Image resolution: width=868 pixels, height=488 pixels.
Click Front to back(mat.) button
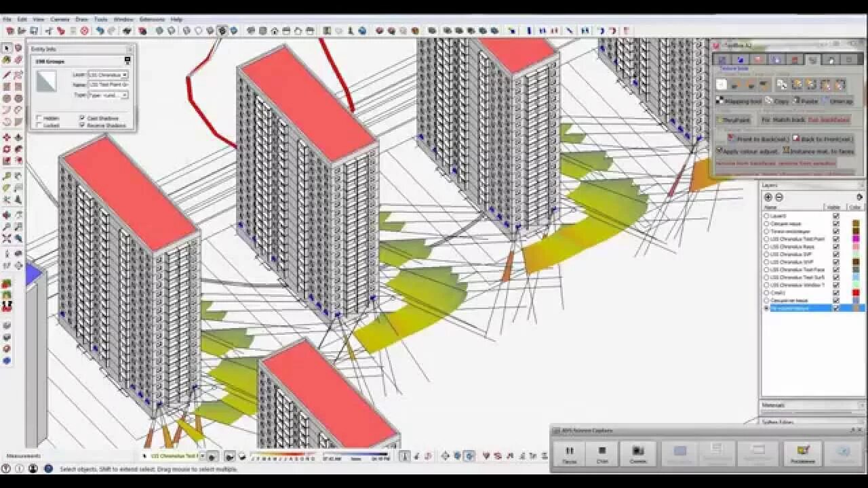(757, 138)
